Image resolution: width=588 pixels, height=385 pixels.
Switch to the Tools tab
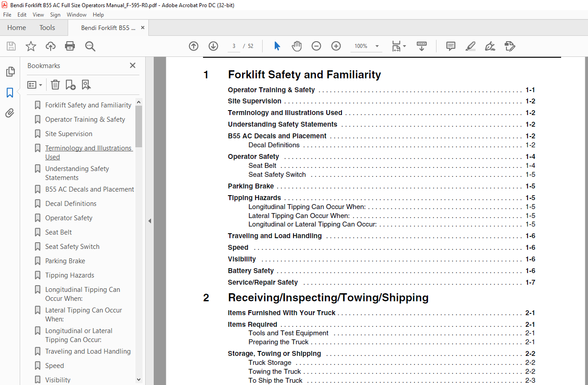[47, 28]
